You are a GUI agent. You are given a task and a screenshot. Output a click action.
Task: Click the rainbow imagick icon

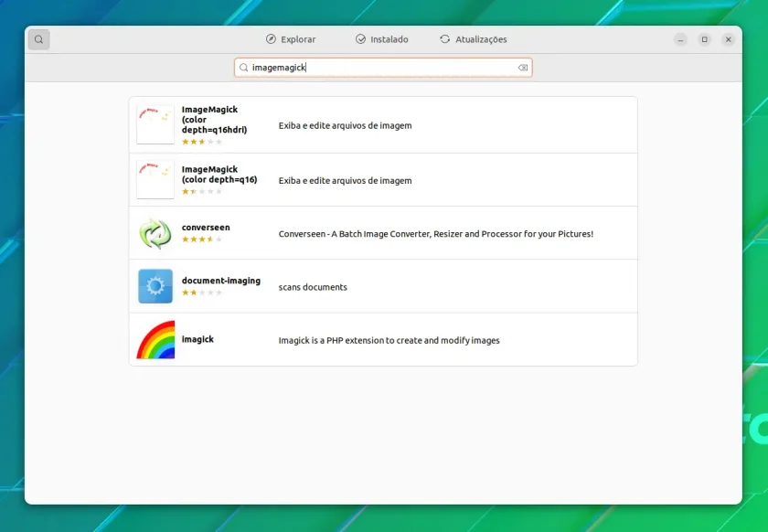[x=155, y=339]
